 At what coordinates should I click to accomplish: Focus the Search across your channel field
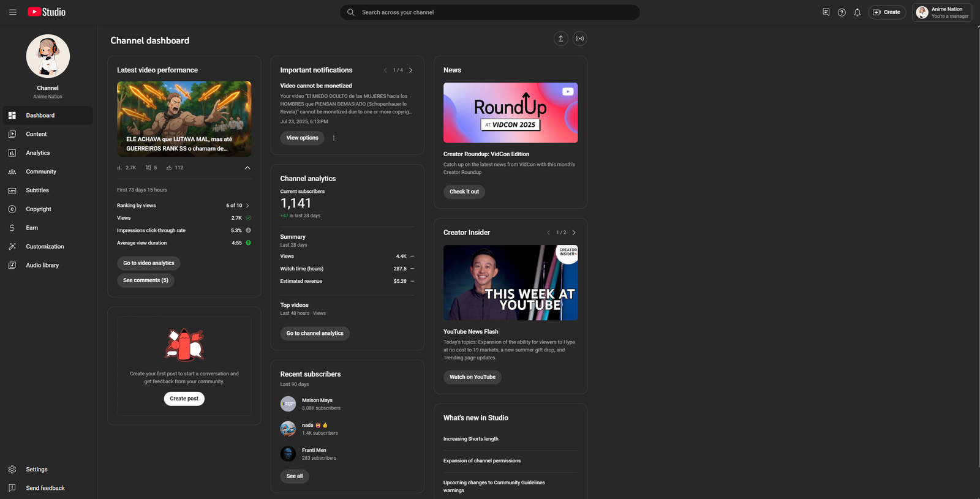[490, 12]
